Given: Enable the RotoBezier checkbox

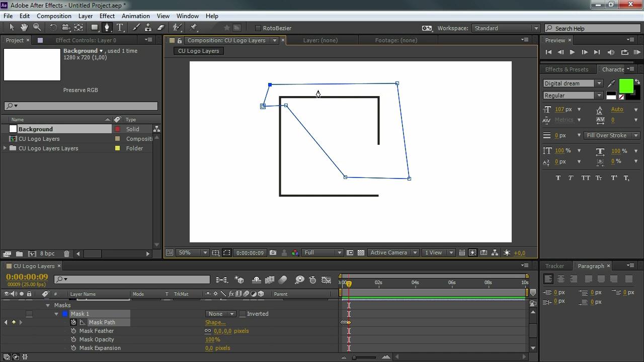Looking at the screenshot, I should [x=258, y=28].
